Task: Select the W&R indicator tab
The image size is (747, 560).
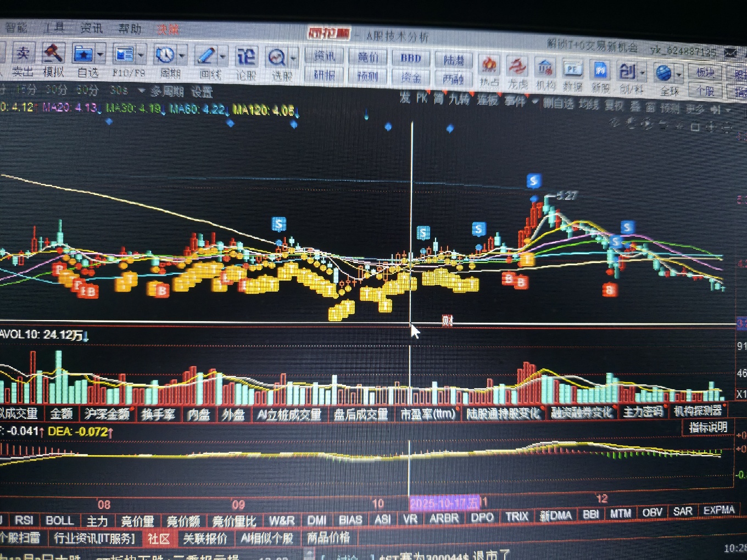Action: [281, 520]
